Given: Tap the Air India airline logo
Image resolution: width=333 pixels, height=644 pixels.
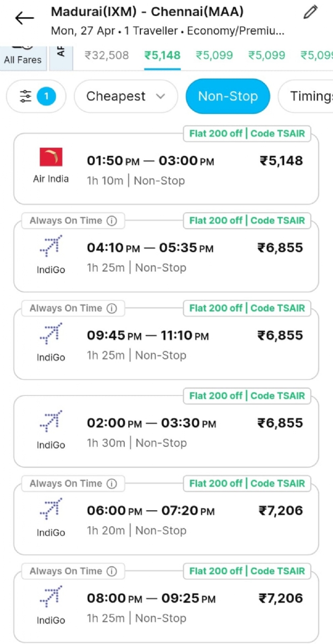Looking at the screenshot, I should [51, 158].
